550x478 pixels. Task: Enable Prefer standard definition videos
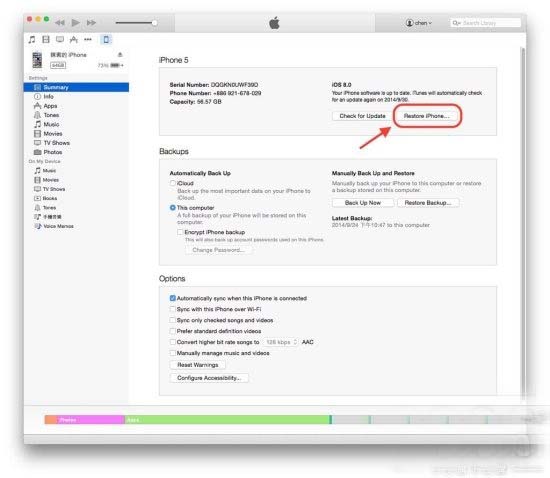pos(173,331)
